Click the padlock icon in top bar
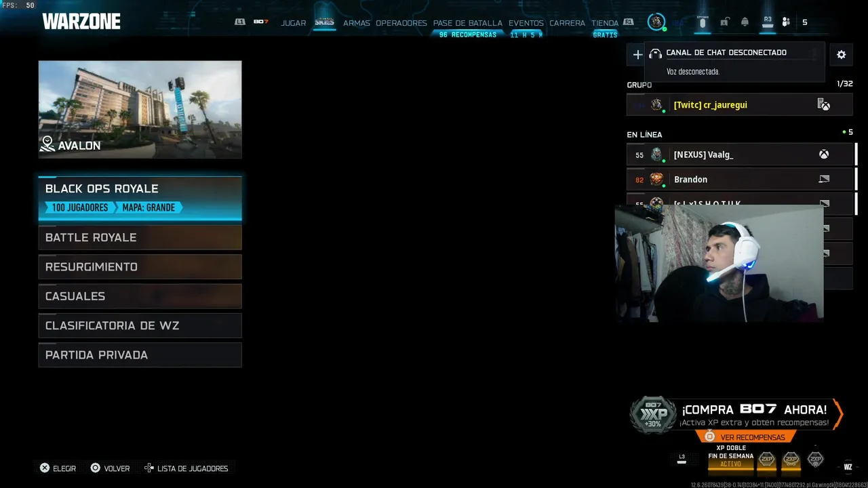868x488 pixels. [724, 22]
